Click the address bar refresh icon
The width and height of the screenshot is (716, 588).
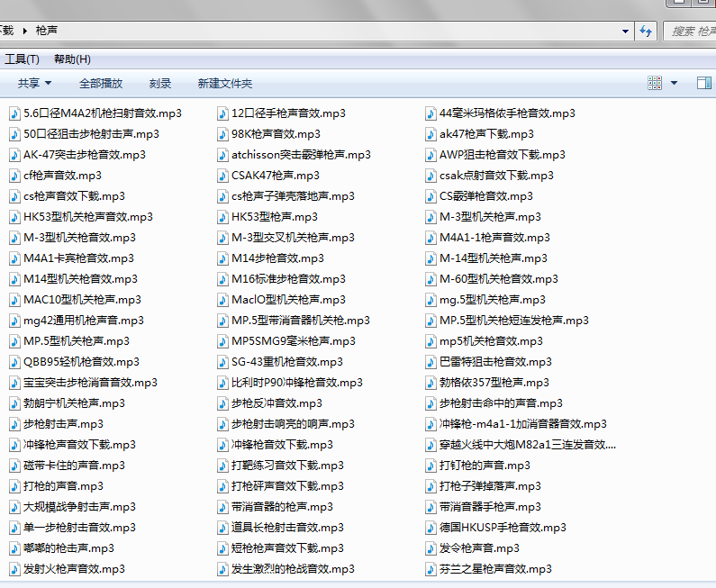[646, 31]
